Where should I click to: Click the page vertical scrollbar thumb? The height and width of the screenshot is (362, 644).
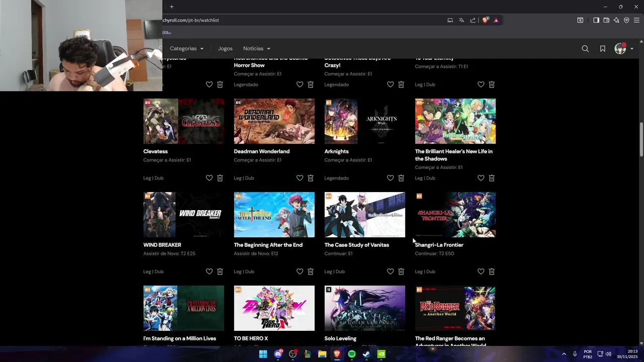point(641,139)
